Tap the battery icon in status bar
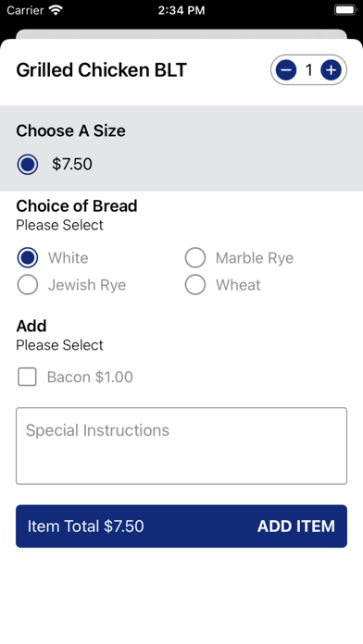 pyautogui.click(x=344, y=10)
